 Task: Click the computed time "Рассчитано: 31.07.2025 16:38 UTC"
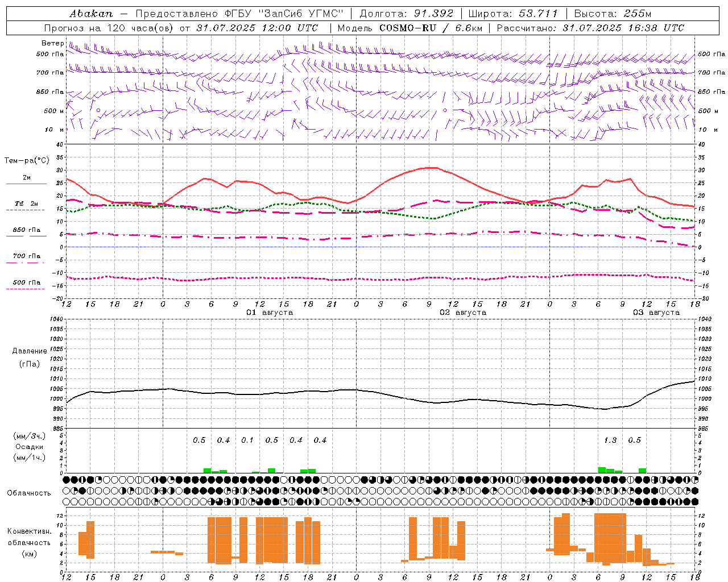coord(590,28)
